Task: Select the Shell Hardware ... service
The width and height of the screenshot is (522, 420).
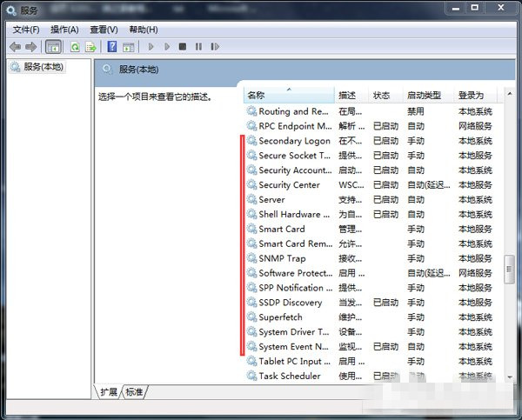Action: [370, 214]
